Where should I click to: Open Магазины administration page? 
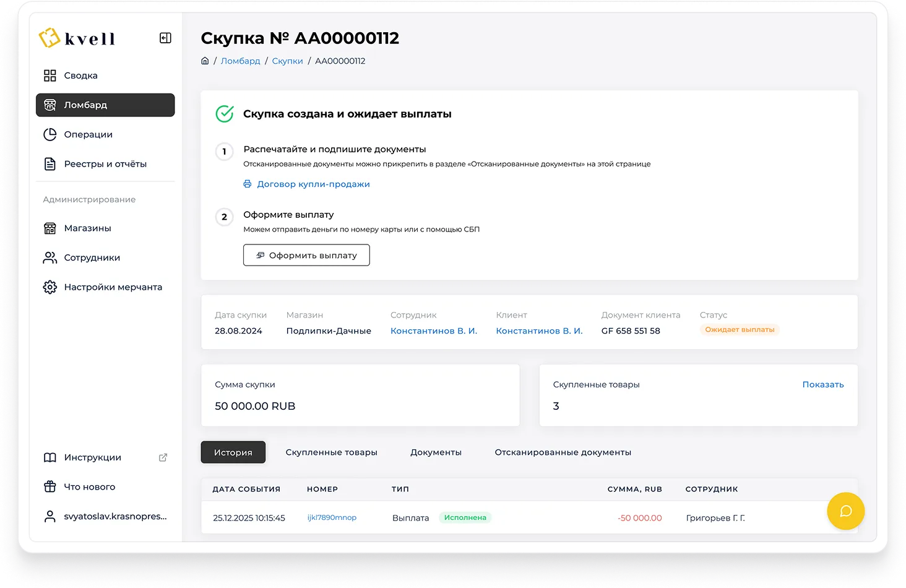(x=87, y=228)
